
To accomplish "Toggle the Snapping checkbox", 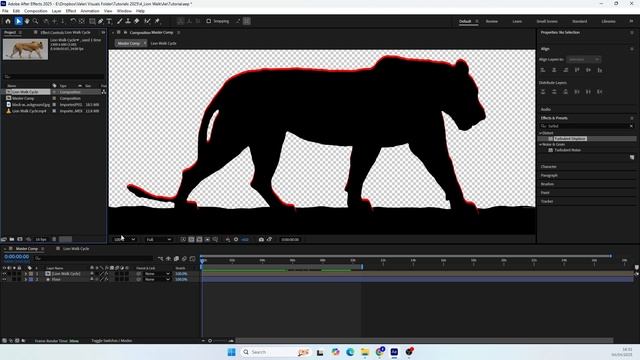I will (209, 21).
